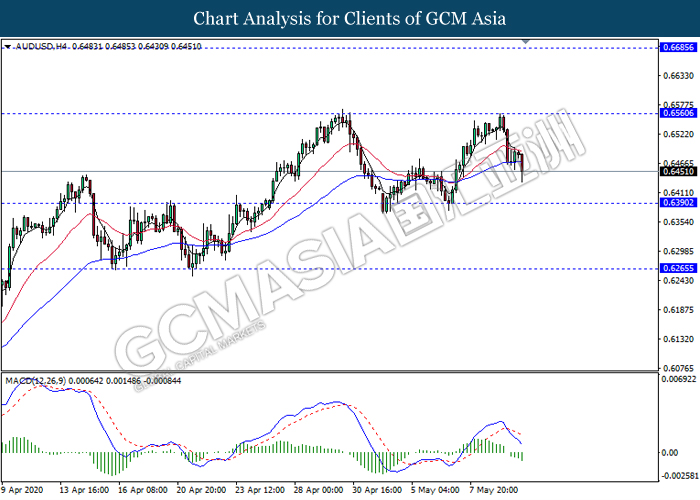
Task: Select the 0.63902 support price tag
Action: tap(675, 203)
